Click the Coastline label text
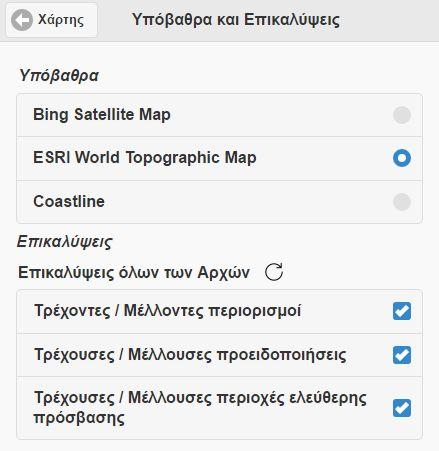The height and width of the screenshot is (451, 439). [x=69, y=201]
